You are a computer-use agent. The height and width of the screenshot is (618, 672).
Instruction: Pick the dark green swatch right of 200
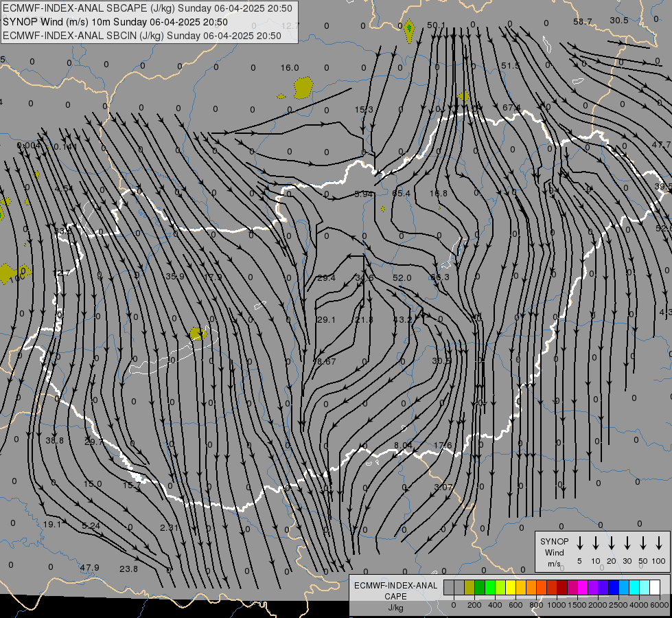480,588
